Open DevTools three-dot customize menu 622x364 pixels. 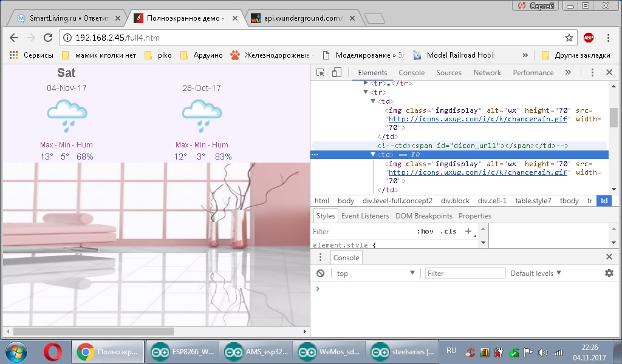[593, 73]
